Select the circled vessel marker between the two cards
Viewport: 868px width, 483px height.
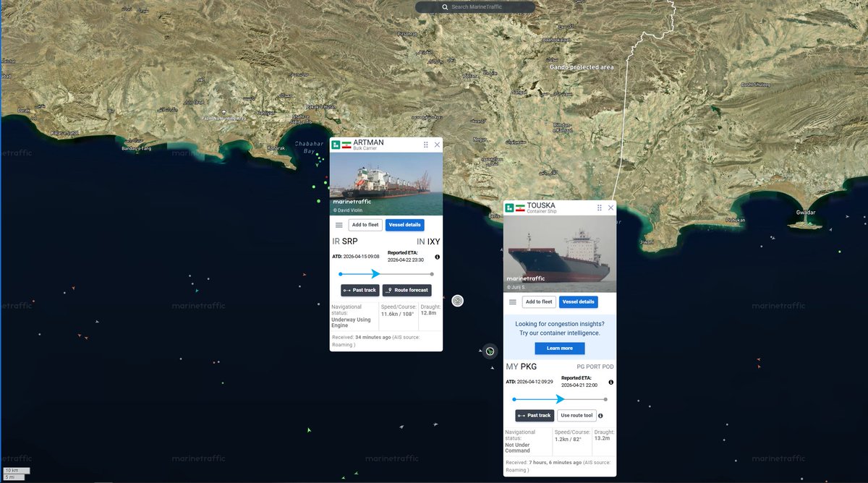457,301
